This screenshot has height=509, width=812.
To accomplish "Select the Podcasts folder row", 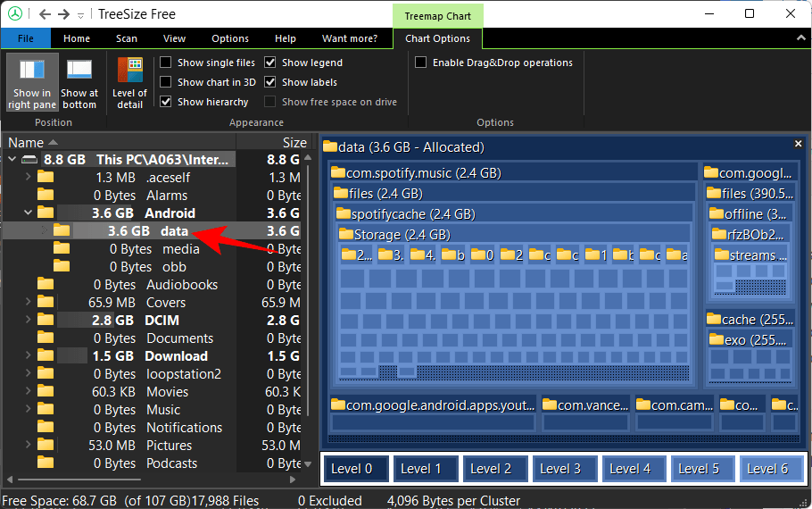I will click(x=153, y=463).
